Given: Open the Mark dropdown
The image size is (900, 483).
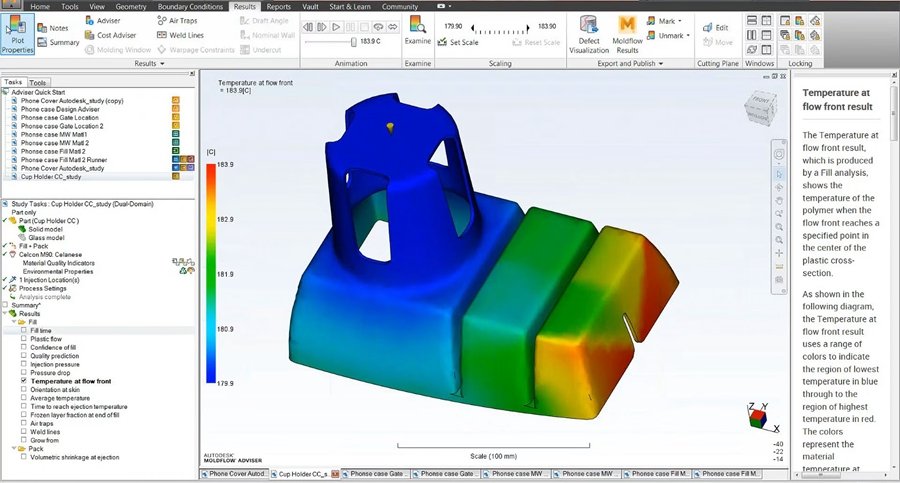Looking at the screenshot, I should point(664,21).
